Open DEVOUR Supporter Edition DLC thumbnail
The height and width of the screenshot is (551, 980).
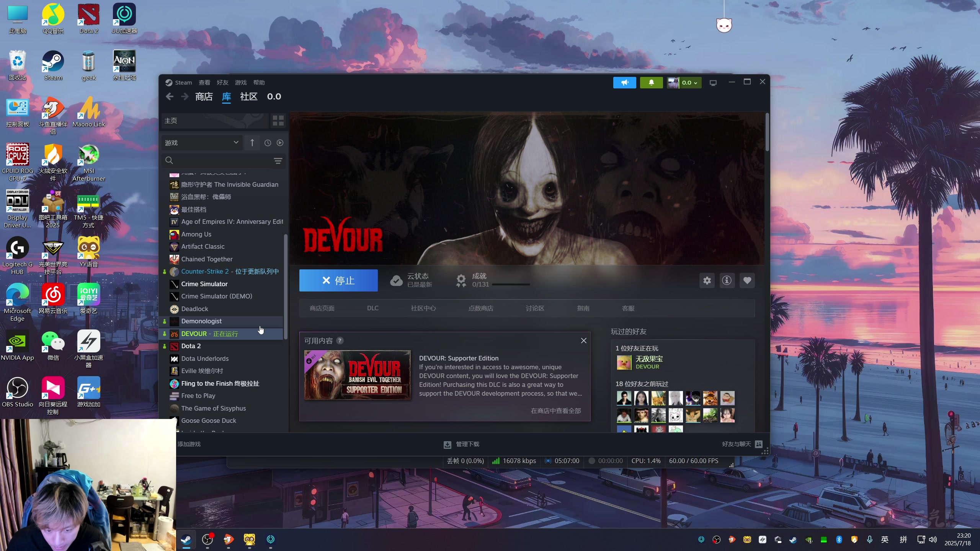click(x=357, y=375)
